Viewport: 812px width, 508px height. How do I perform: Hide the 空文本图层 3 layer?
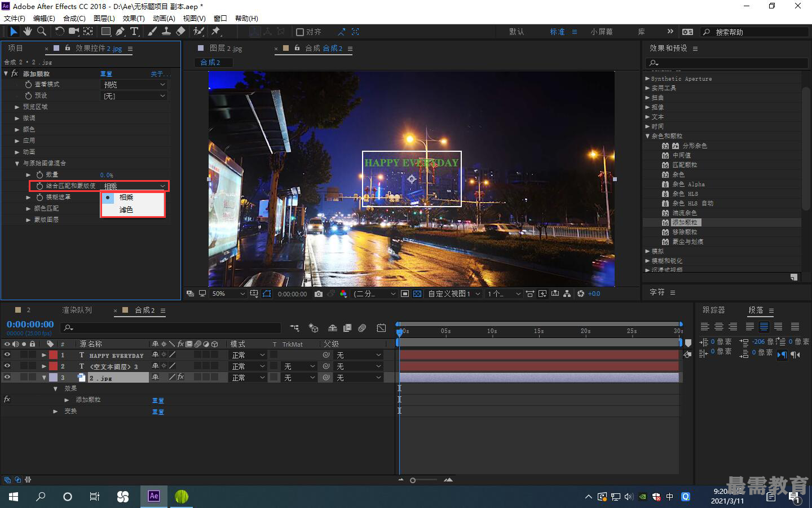pos(7,366)
